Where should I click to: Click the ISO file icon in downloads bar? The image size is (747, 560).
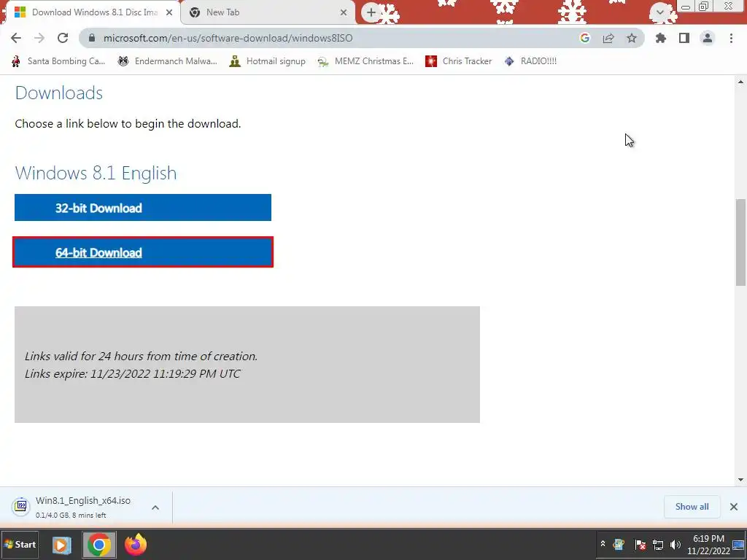[21, 506]
